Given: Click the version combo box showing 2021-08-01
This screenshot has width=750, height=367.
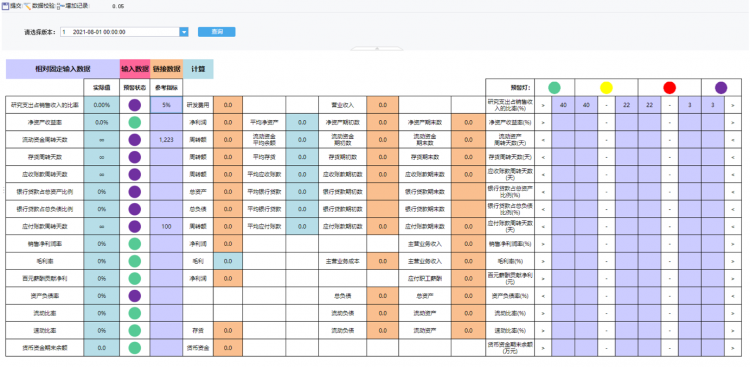Looking at the screenshot, I should pos(124,32).
